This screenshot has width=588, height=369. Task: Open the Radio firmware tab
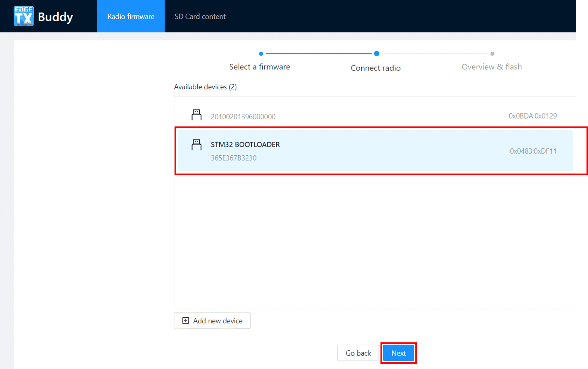tap(131, 16)
